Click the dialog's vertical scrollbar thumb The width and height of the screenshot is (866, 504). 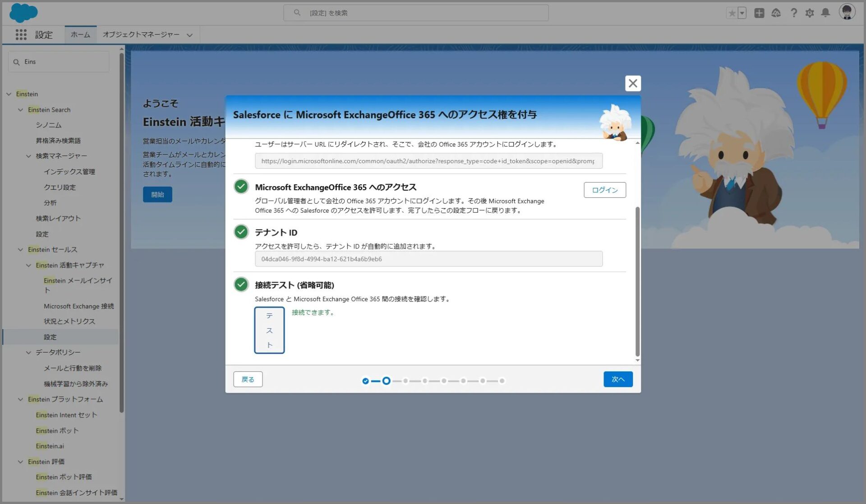tap(637, 282)
